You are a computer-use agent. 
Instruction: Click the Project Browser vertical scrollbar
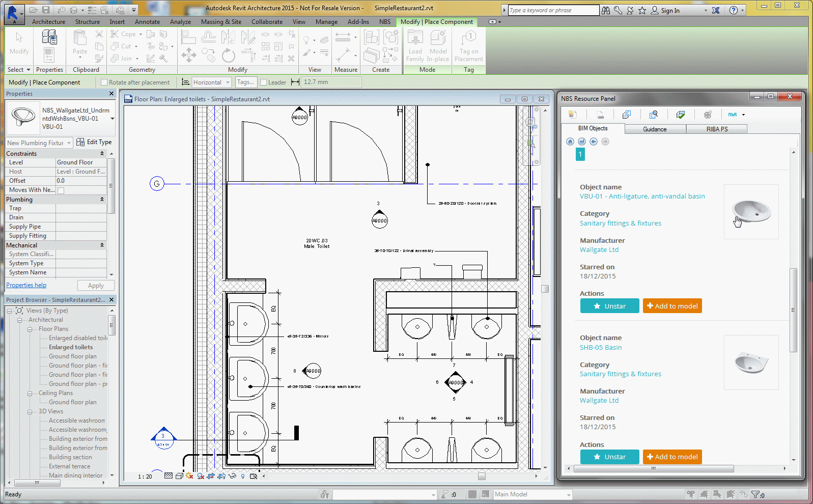point(112,325)
